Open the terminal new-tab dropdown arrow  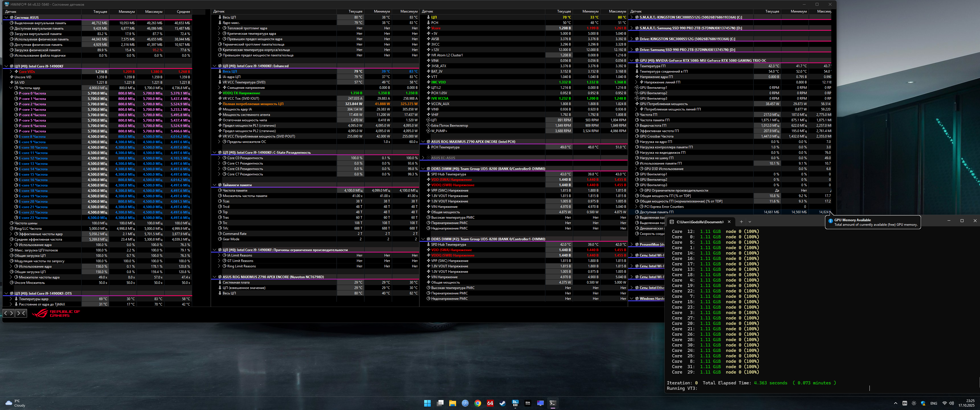(x=750, y=222)
